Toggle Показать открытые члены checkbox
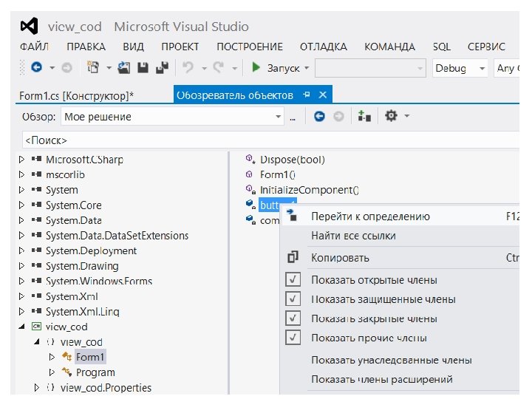Screen dimensions: 532x399 [293, 279]
